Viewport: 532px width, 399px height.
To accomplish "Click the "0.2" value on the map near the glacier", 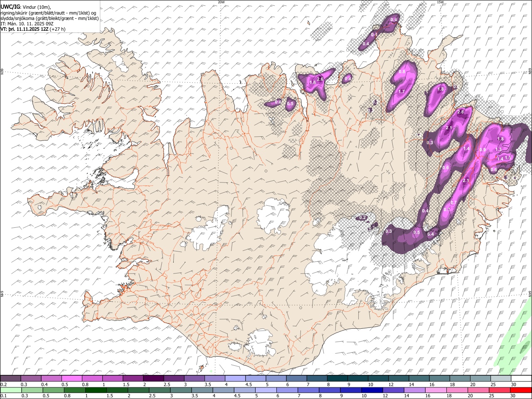I will point(362,218).
